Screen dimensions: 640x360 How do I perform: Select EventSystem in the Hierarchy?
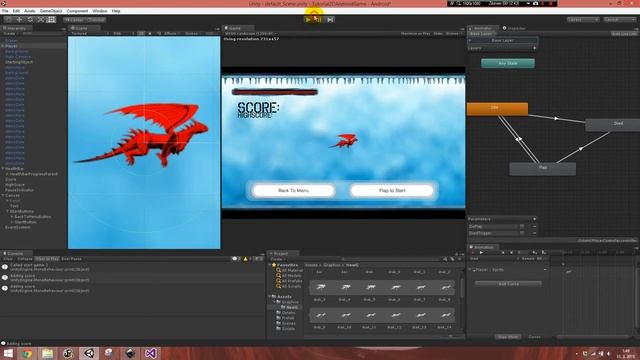(18, 227)
